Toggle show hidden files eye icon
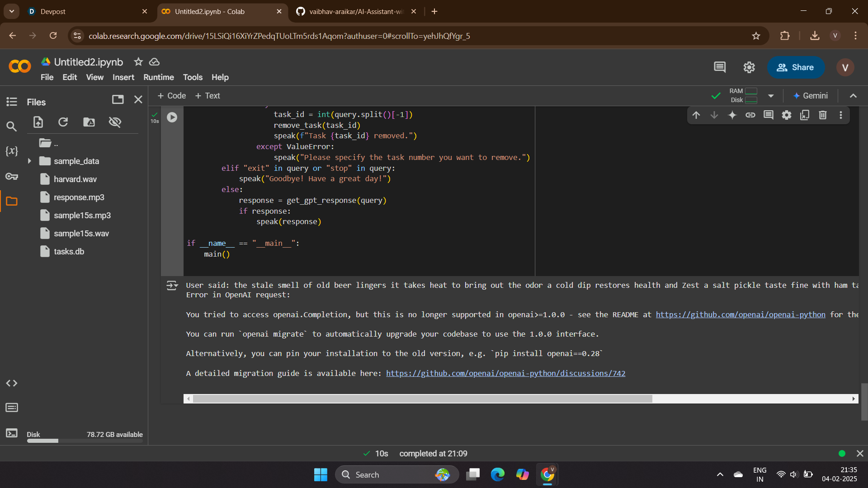This screenshot has width=868, height=488. click(115, 122)
